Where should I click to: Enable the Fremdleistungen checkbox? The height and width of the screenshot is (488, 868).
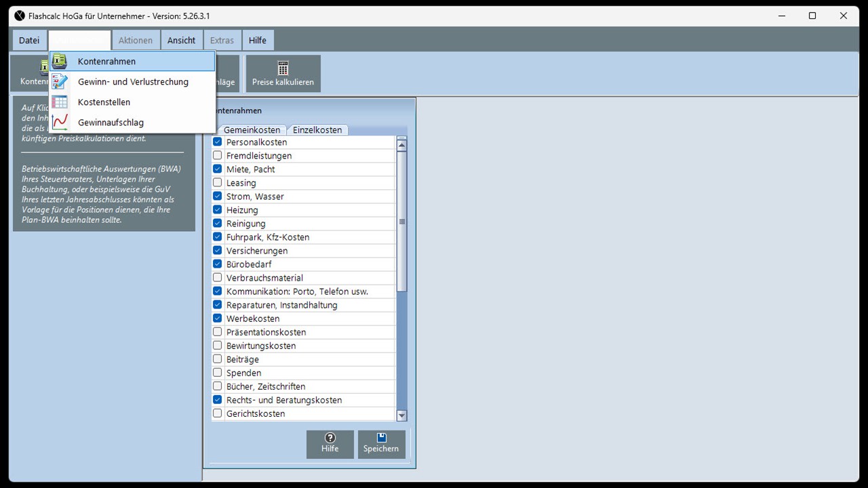click(x=218, y=156)
